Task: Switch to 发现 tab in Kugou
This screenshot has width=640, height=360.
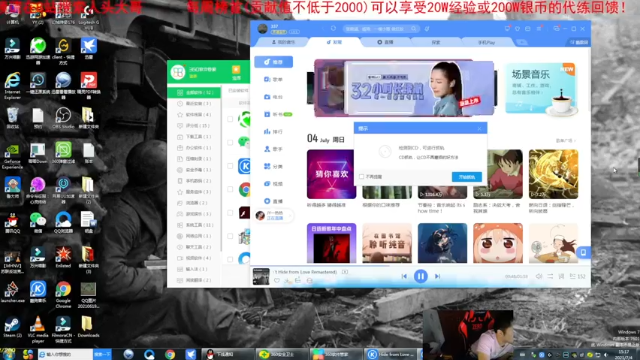Action: coord(334,42)
